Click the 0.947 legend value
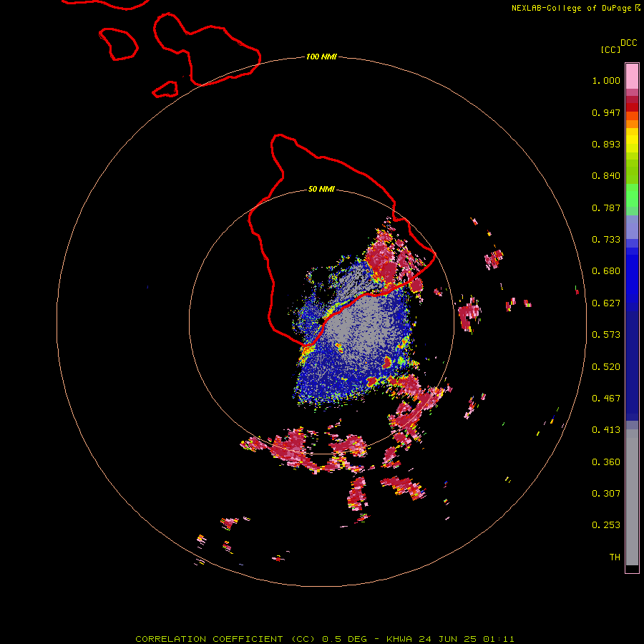The height and width of the screenshot is (644, 644). pos(606,112)
